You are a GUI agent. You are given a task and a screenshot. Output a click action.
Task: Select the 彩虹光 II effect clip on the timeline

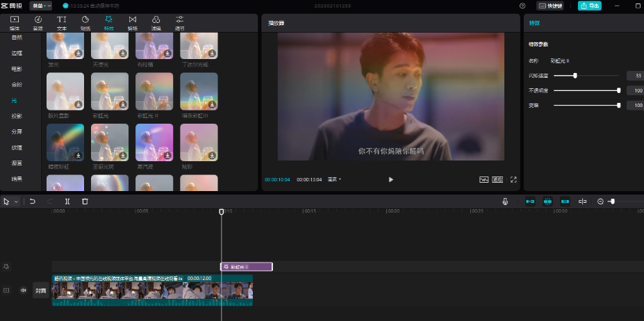coord(247,267)
